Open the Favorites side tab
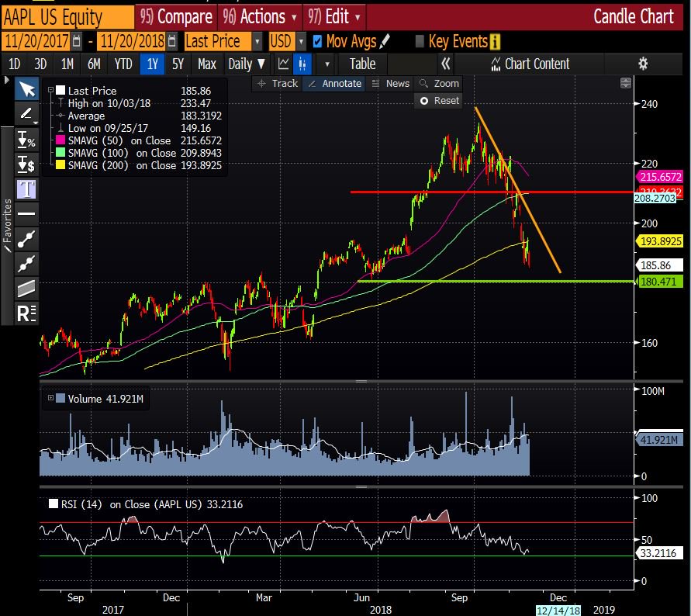Screen dimensions: 691x616 pyautogui.click(x=7, y=225)
